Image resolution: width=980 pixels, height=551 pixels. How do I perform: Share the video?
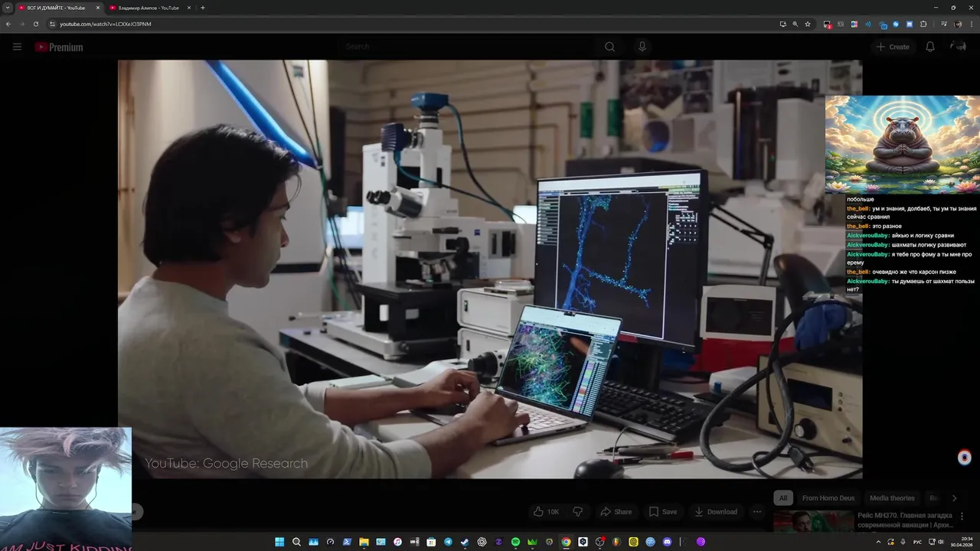[x=616, y=511]
